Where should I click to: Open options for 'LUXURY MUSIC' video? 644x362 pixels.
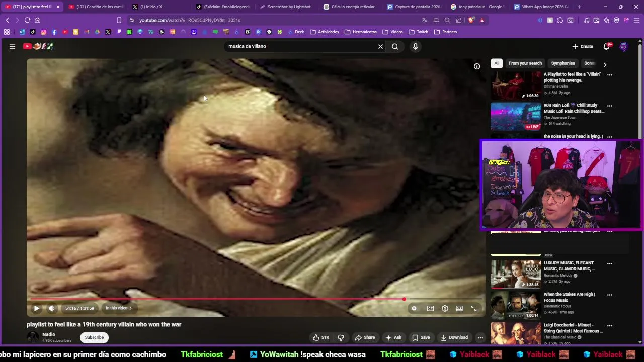[610, 263]
